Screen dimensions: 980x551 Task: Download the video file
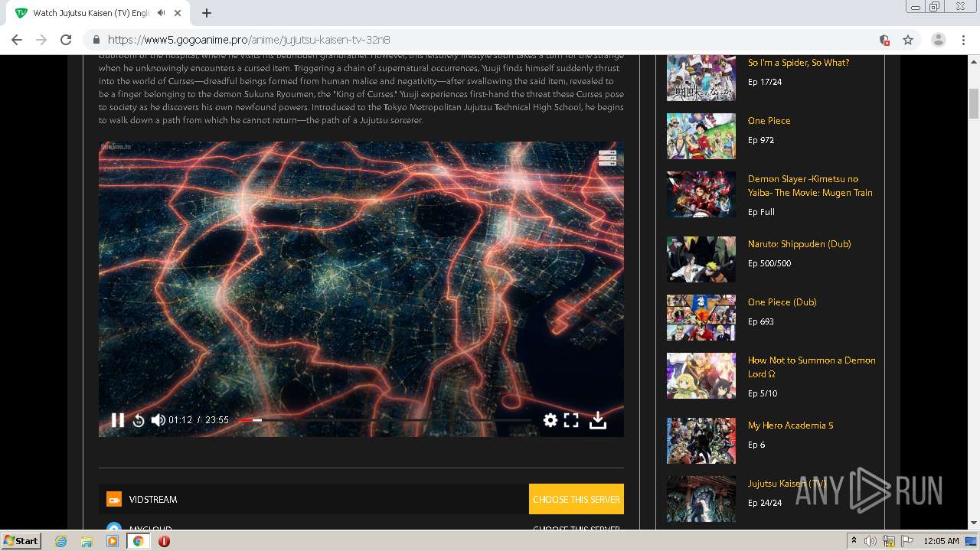598,420
